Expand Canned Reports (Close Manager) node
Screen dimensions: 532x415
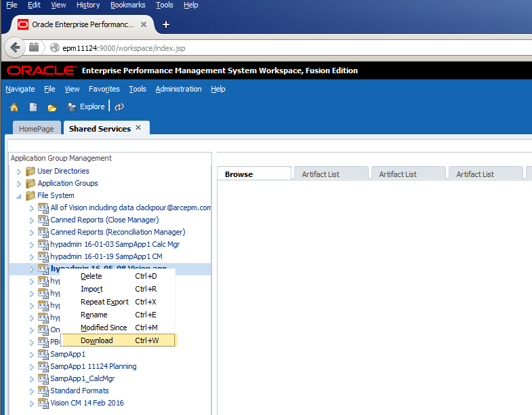(x=32, y=220)
